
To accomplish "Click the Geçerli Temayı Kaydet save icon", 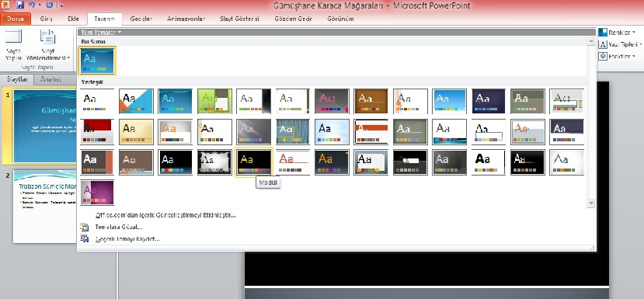I will pos(84,238).
